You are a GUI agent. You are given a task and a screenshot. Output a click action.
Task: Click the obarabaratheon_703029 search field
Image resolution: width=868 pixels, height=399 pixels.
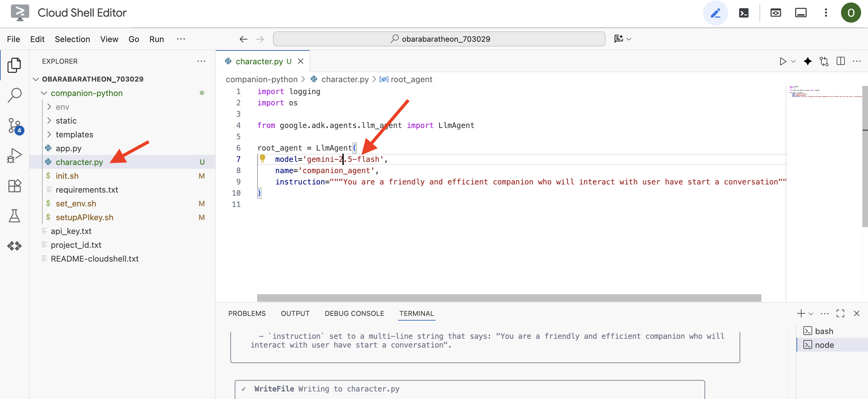click(x=439, y=39)
